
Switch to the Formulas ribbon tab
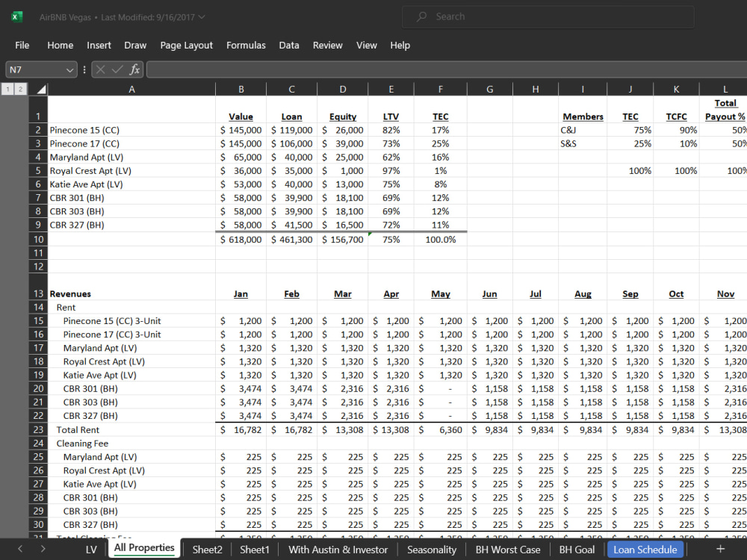pyautogui.click(x=246, y=45)
